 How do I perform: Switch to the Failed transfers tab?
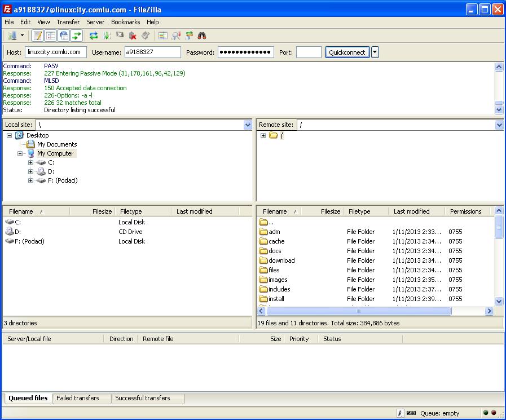click(78, 398)
